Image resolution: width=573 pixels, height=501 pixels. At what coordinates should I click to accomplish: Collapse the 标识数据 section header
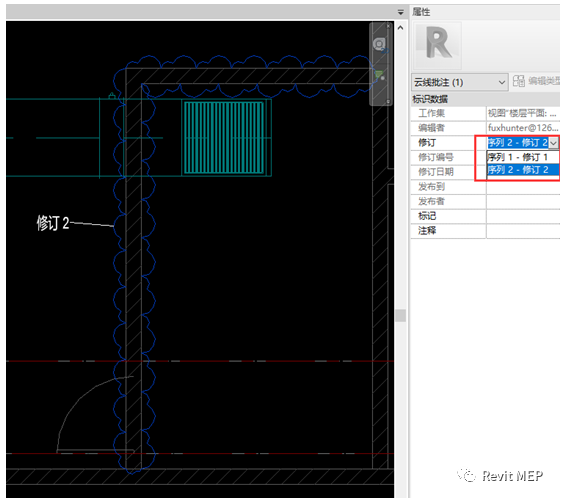485,99
